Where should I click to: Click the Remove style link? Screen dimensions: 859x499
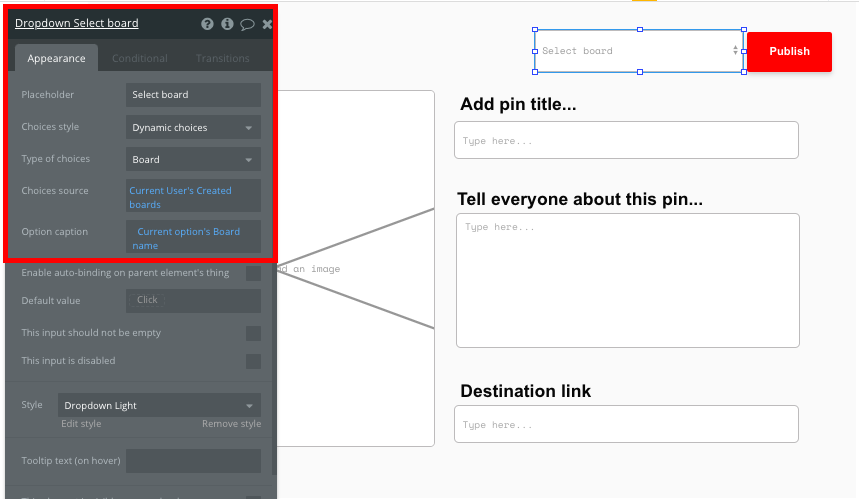tap(231, 424)
